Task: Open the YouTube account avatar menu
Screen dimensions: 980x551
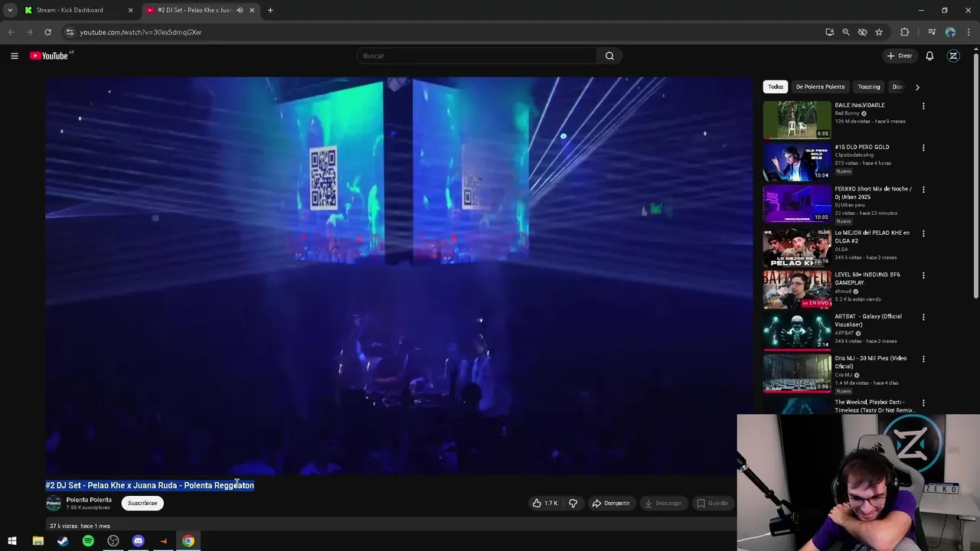Action: (953, 56)
